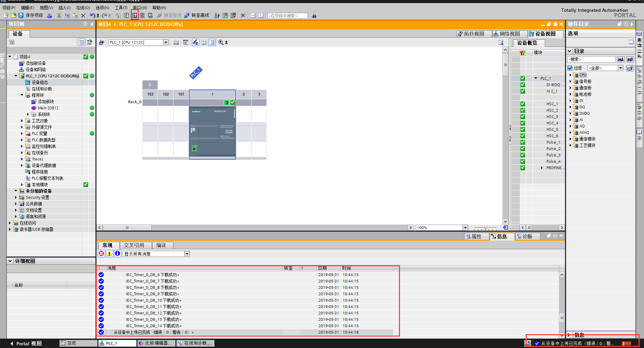Click the compile icon in toolbar

tap(118, 15)
